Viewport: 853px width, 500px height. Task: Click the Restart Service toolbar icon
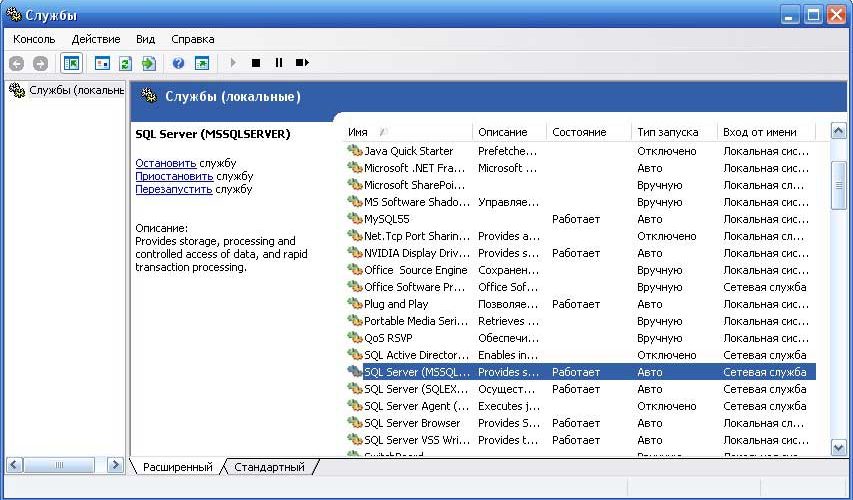(302, 63)
